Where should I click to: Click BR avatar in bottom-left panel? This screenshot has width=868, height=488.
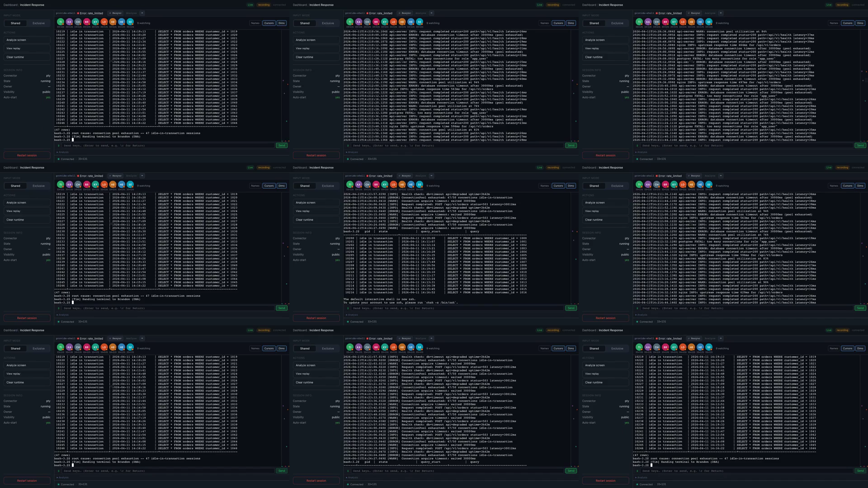pyautogui.click(x=86, y=347)
